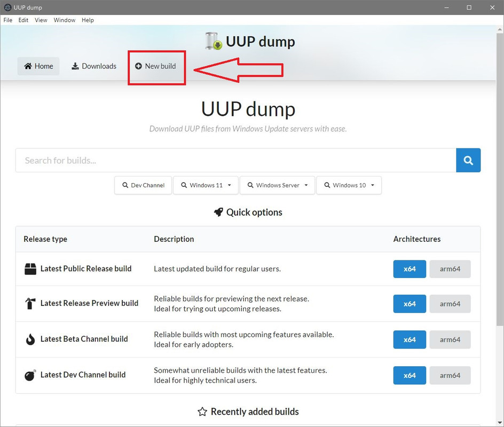Open the File menu
The image size is (504, 427).
click(7, 20)
